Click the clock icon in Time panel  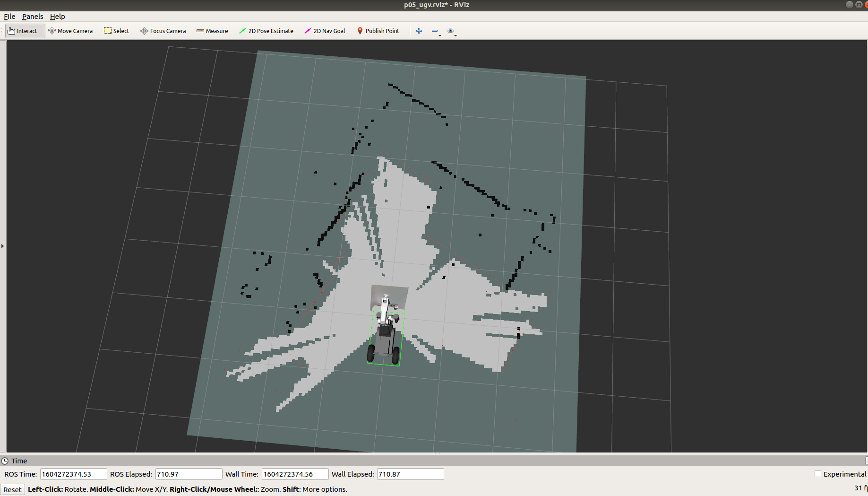(5, 461)
